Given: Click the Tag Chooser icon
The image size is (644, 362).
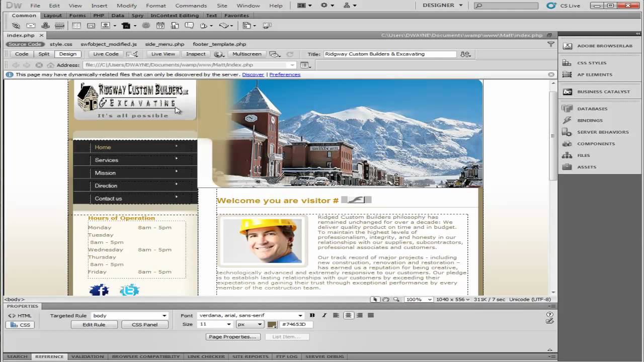Looking at the screenshot, I should tap(267, 25).
